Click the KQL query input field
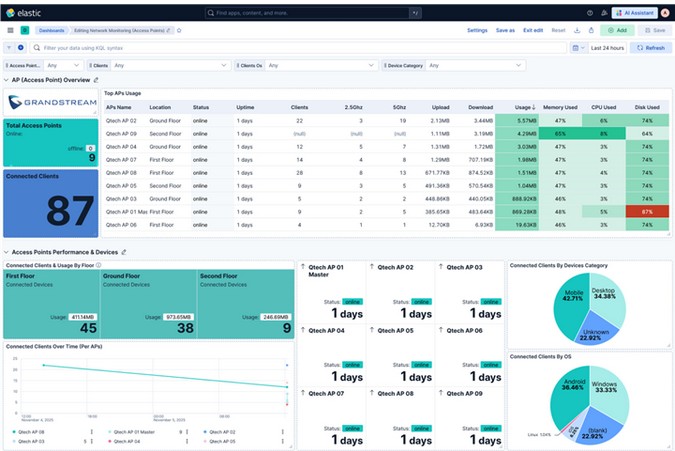This screenshot has width=675, height=451. (x=298, y=48)
